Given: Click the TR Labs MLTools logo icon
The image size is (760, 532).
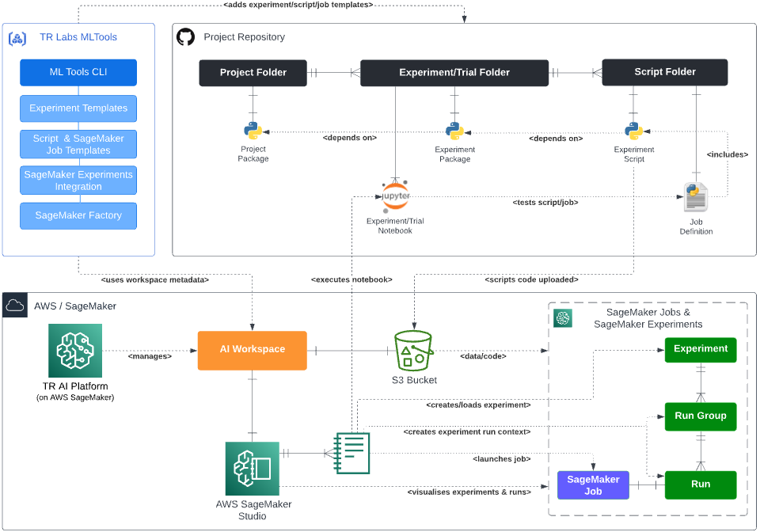Looking at the screenshot, I should click(17, 38).
